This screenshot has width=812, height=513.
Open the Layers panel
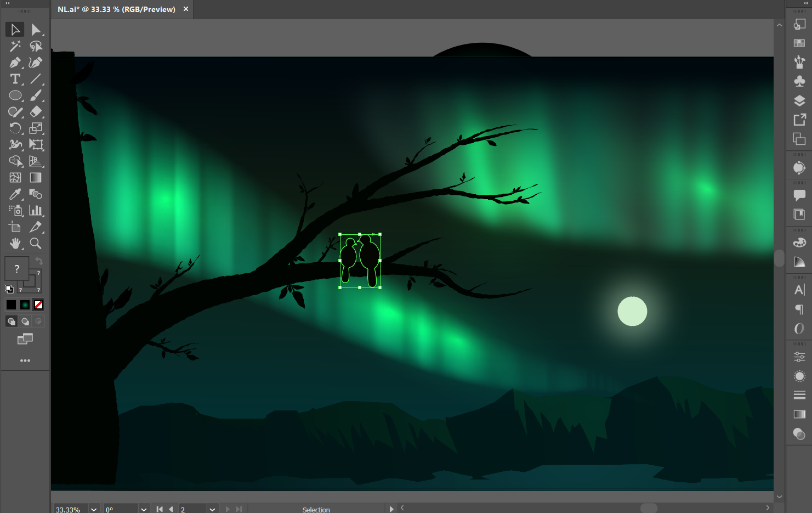click(799, 100)
